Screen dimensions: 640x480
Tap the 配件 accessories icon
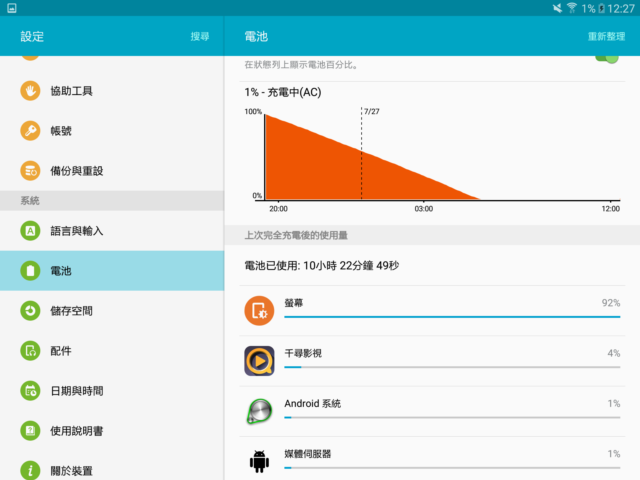click(x=30, y=351)
